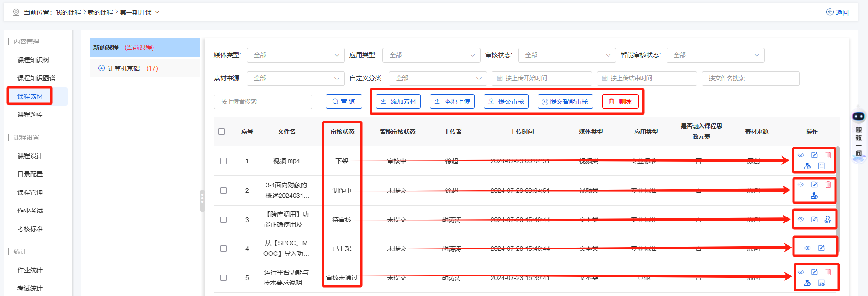The height and width of the screenshot is (296, 868).
Task: Submit 运行平台功能 row 5 for review icon
Action: pos(808,283)
